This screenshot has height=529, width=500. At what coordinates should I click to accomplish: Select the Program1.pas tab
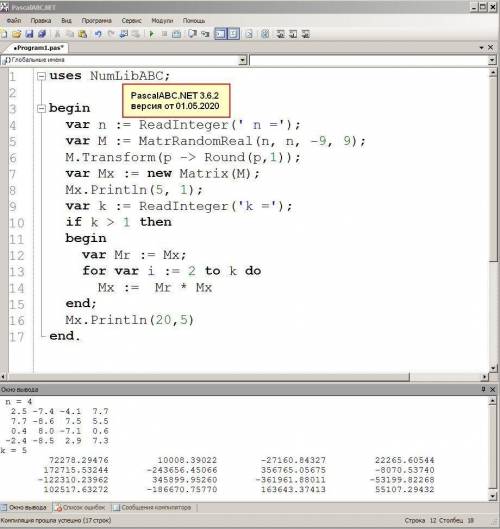[x=38, y=48]
